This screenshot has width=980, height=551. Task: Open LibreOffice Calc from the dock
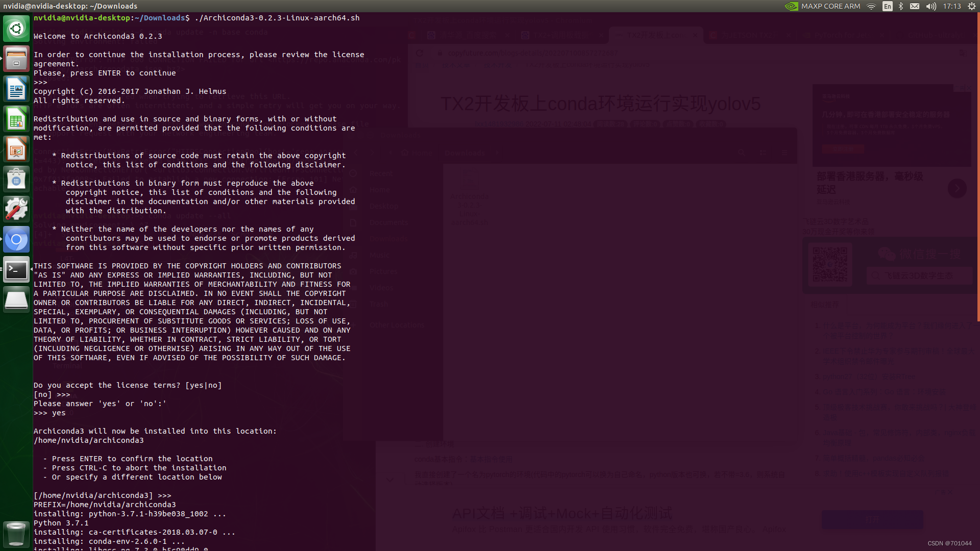tap(16, 118)
